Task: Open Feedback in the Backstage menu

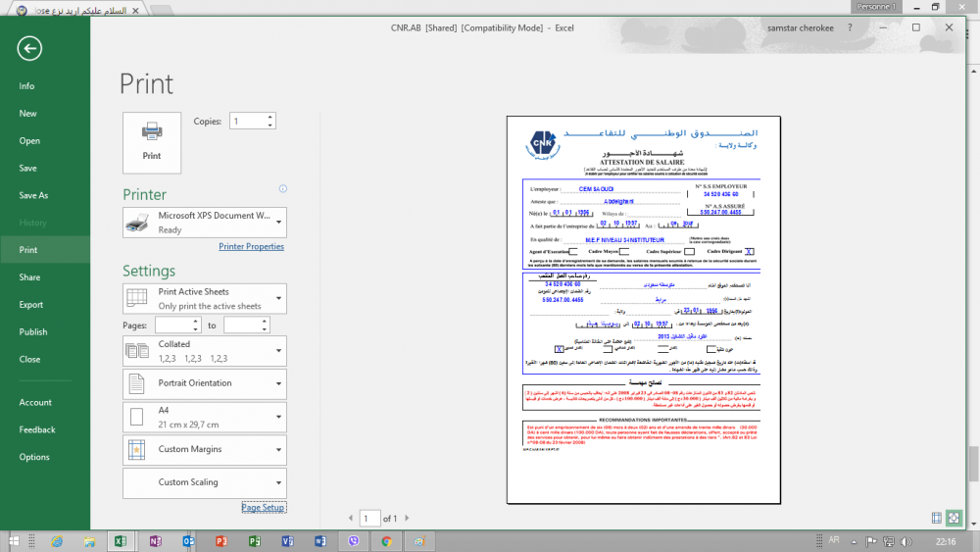Action: (x=37, y=429)
